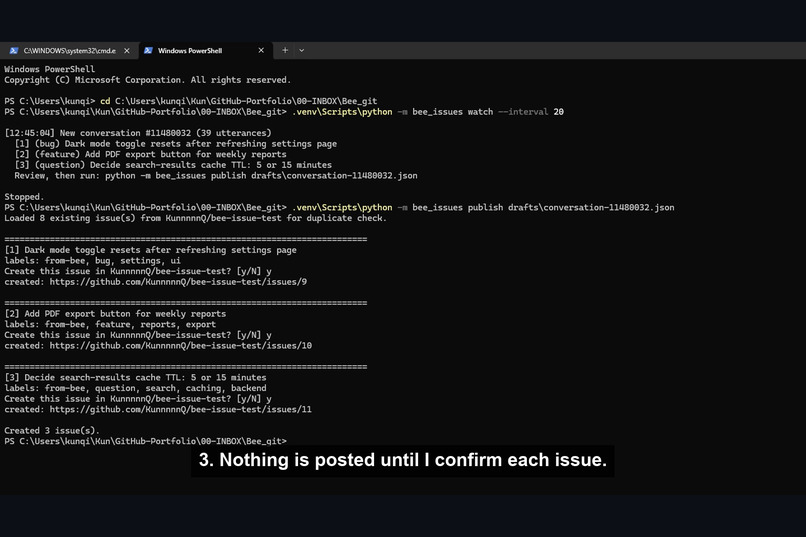This screenshot has height=537, width=806.
Task: Click the '[2] (feature) Add PDF export button' line
Action: pos(151,154)
